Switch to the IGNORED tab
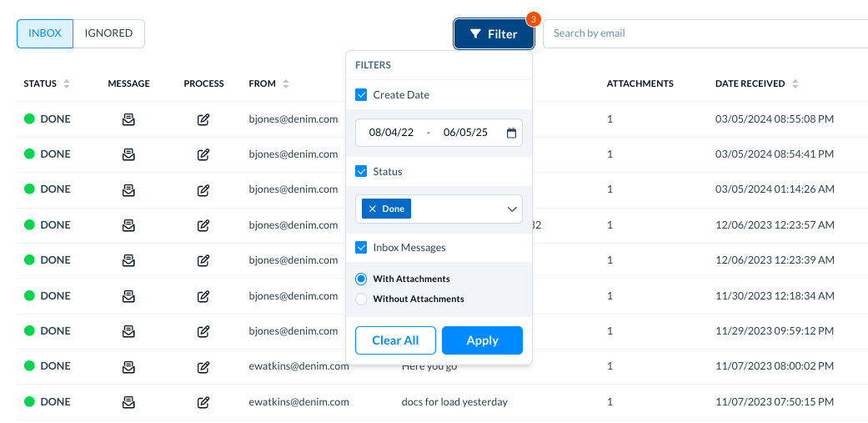 (x=108, y=33)
